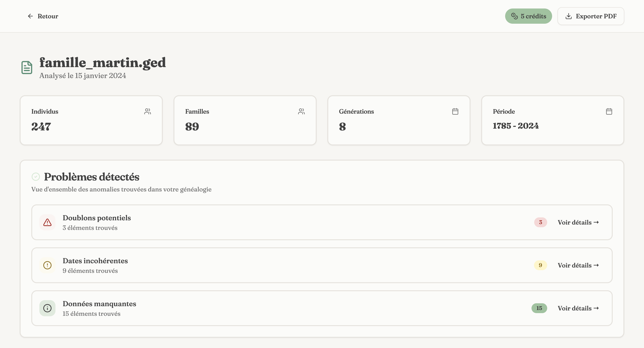Click the Doublons potentiels row title
Viewport: 644px width, 348px height.
pos(97,218)
